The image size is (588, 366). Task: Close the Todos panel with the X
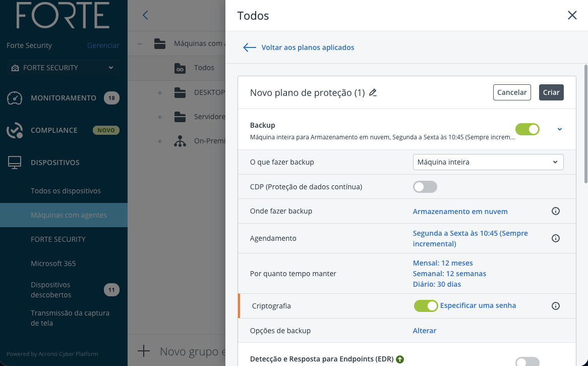572,15
